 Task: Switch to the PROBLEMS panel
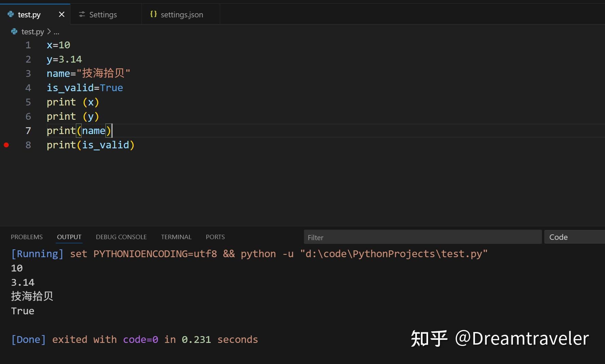pyautogui.click(x=27, y=237)
